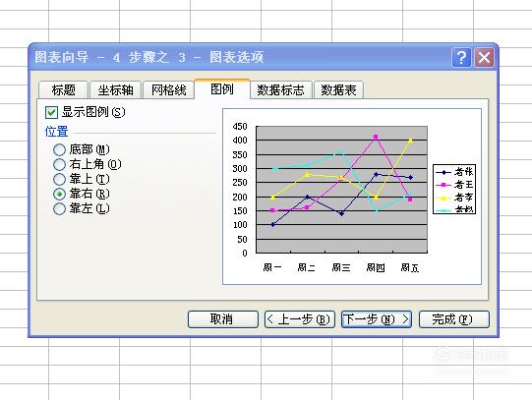Screen dimensions: 532x400
Task: Close the chart wizard dialog
Action: coord(484,58)
